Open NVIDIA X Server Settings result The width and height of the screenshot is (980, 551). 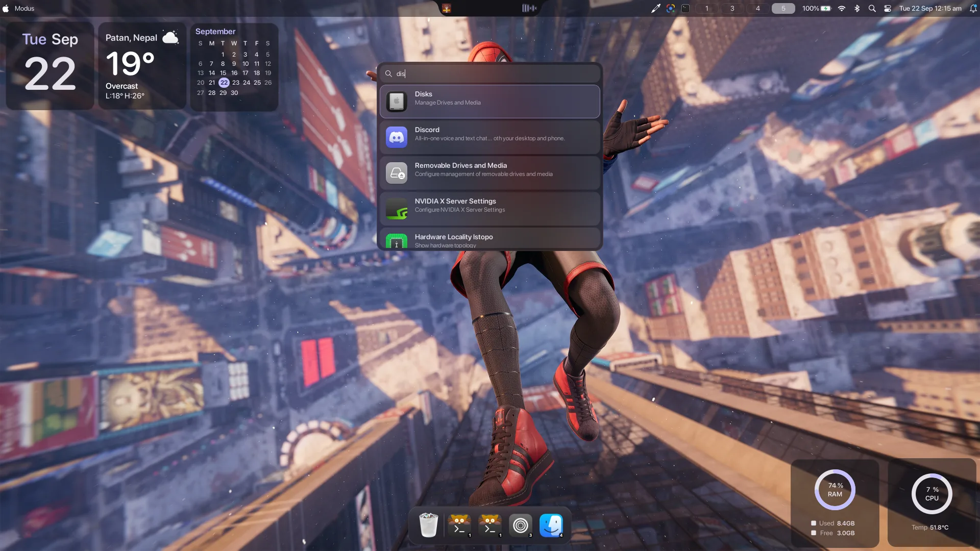[x=490, y=209]
